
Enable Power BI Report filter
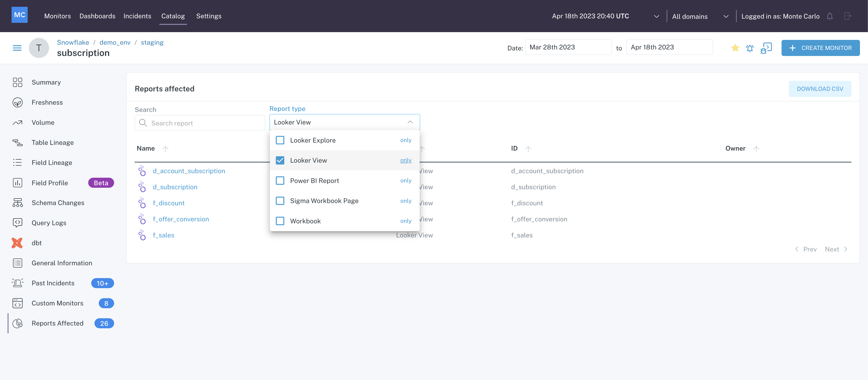tap(280, 180)
